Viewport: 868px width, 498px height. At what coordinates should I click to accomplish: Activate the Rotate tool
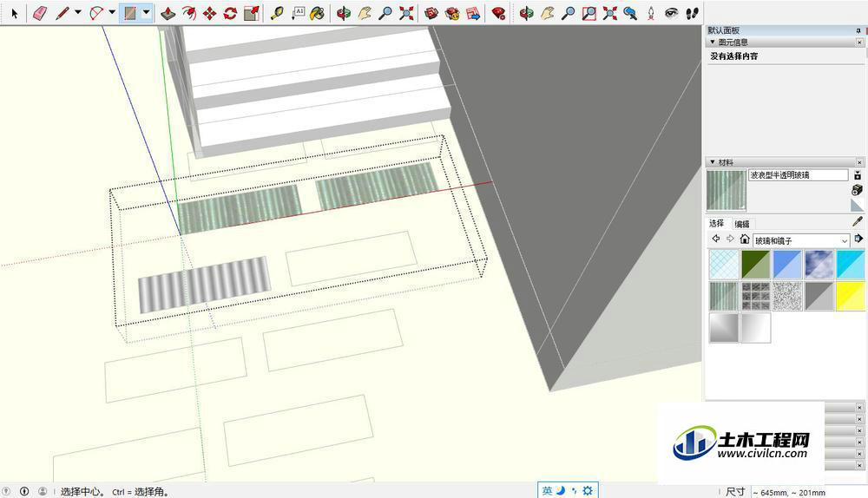[x=230, y=13]
